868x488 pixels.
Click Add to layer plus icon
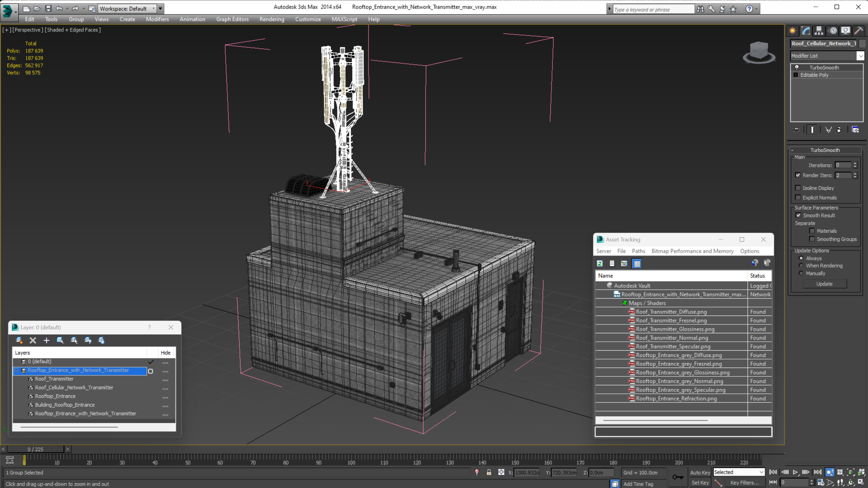point(47,340)
